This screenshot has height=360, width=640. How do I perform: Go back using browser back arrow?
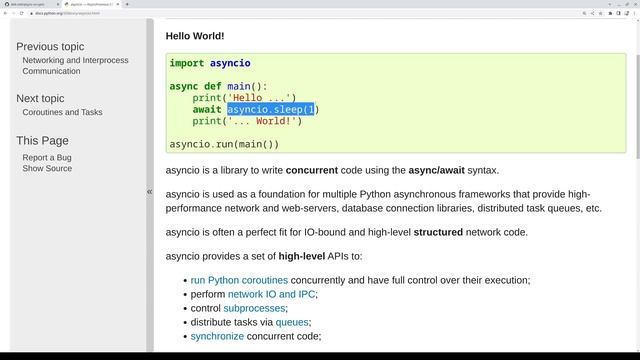point(5,13)
